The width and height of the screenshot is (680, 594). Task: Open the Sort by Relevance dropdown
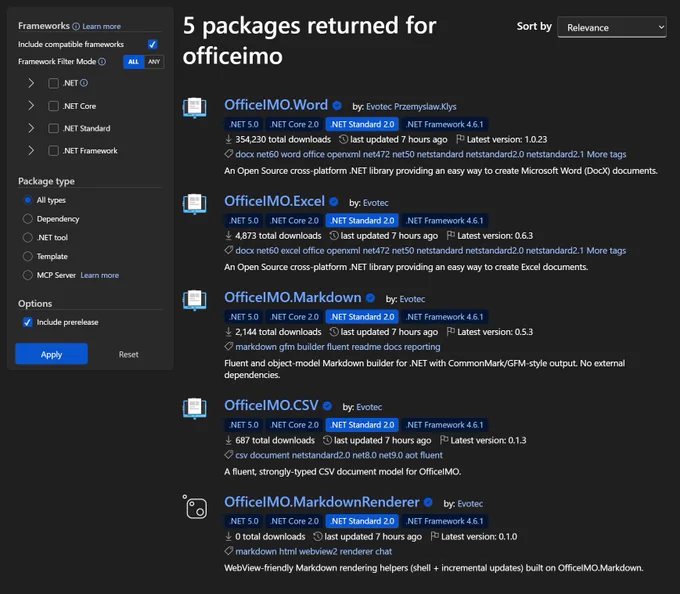point(611,27)
